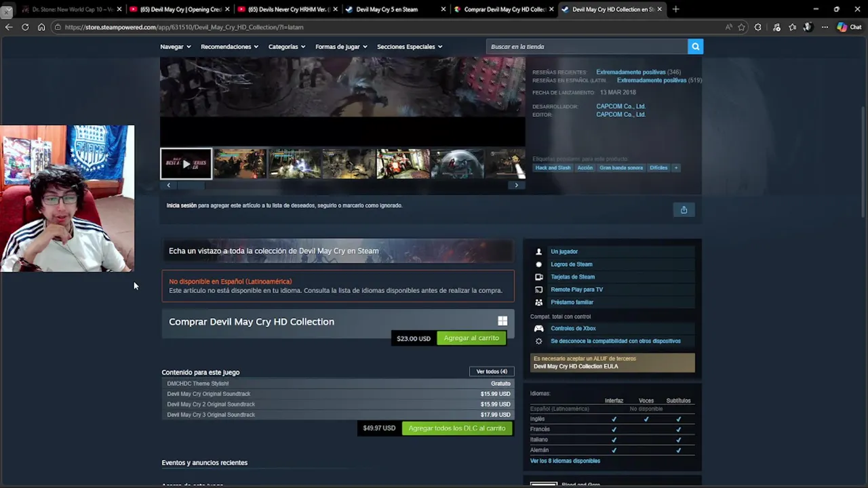Open Copilot Chat button
The width and height of the screenshot is (868, 488).
click(849, 27)
